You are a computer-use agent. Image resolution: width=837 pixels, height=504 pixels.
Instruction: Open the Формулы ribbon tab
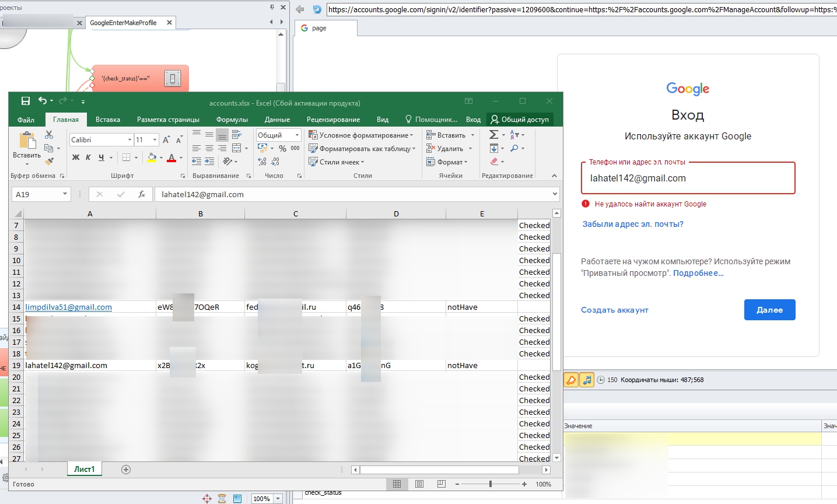click(x=232, y=120)
